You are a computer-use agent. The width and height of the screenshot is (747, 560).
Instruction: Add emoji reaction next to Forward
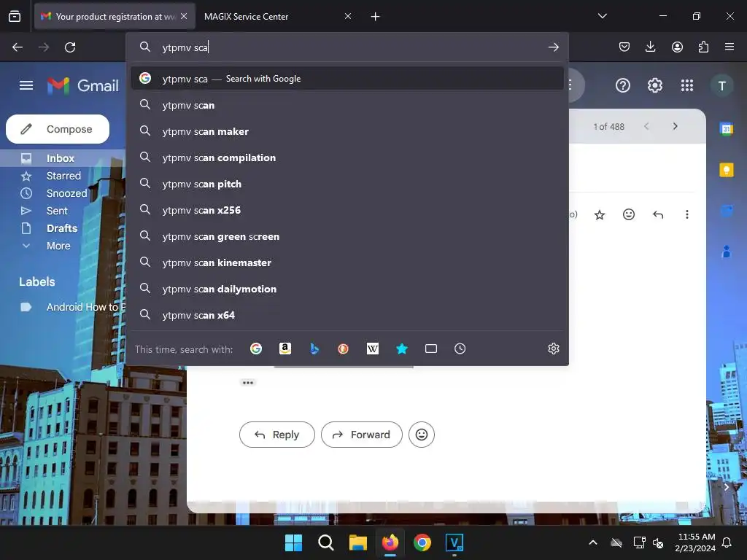point(422,435)
